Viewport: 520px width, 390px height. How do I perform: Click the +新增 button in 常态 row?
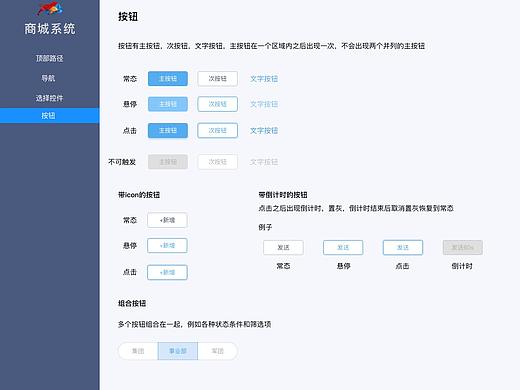(x=167, y=220)
